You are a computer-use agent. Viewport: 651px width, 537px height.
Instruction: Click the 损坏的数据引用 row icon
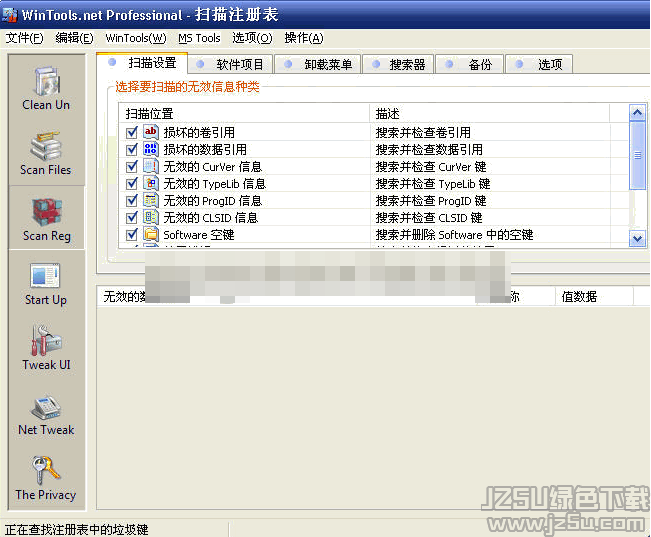point(150,149)
